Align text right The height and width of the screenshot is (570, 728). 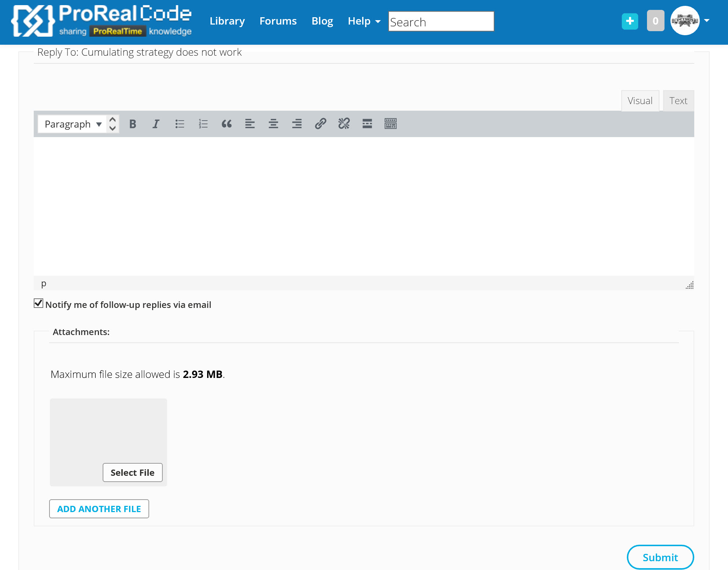[x=297, y=124]
